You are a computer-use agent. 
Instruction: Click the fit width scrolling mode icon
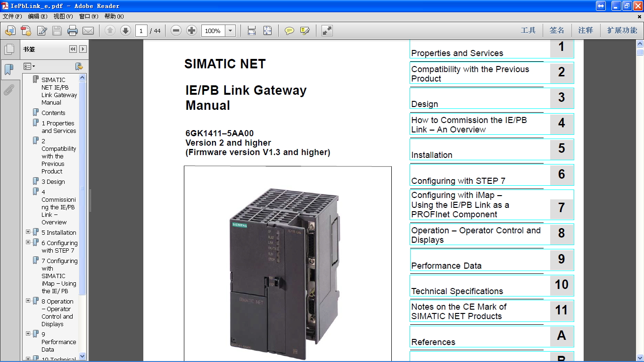[252, 31]
